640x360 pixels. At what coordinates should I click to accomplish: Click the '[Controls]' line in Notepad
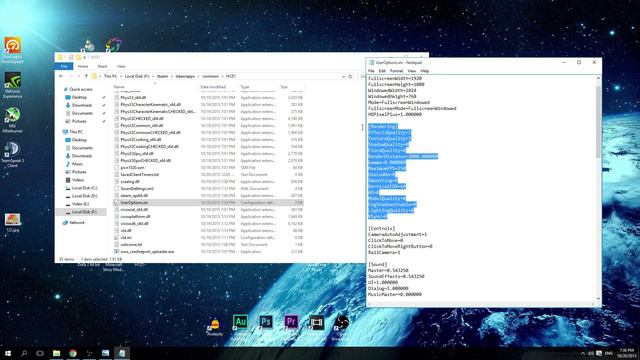tap(381, 229)
